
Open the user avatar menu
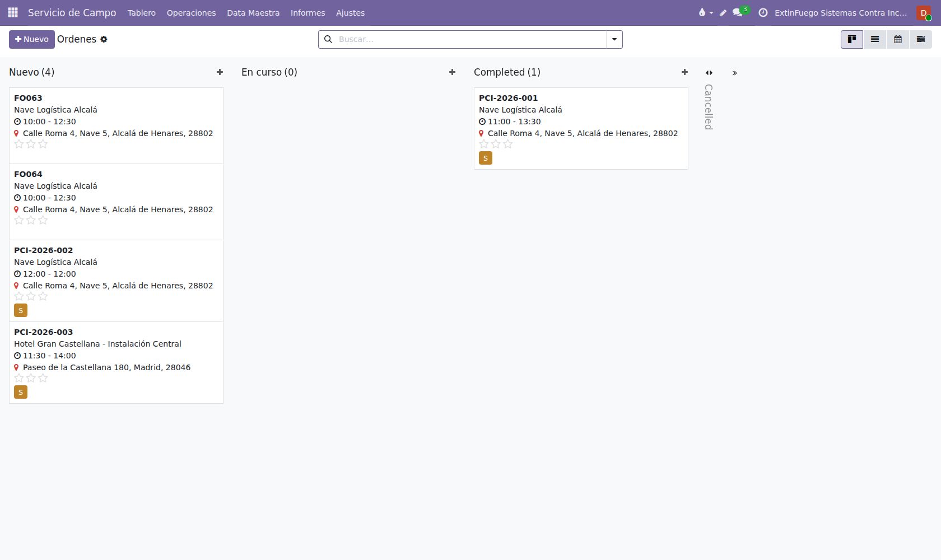click(924, 12)
